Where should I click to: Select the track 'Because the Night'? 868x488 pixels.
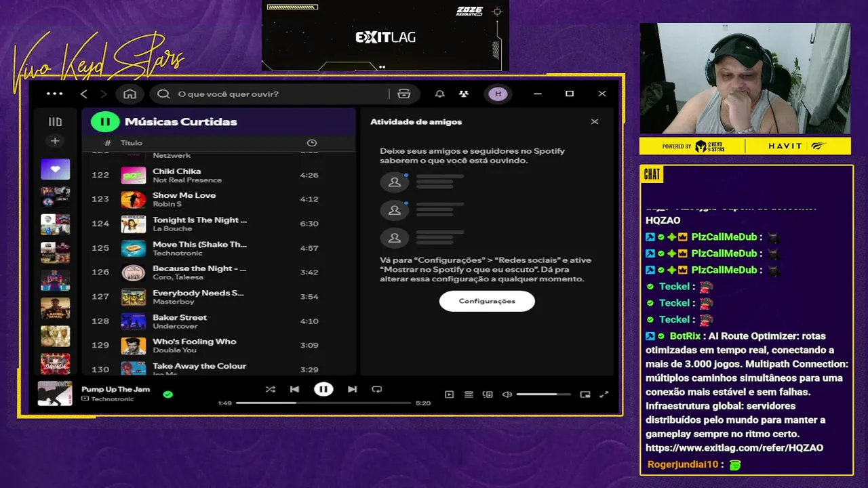[x=199, y=268]
